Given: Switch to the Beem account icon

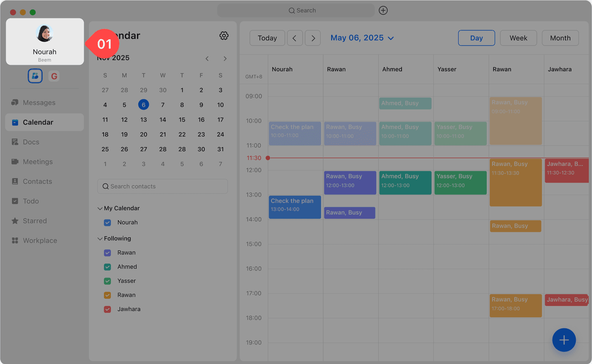Looking at the screenshot, I should click(x=35, y=76).
